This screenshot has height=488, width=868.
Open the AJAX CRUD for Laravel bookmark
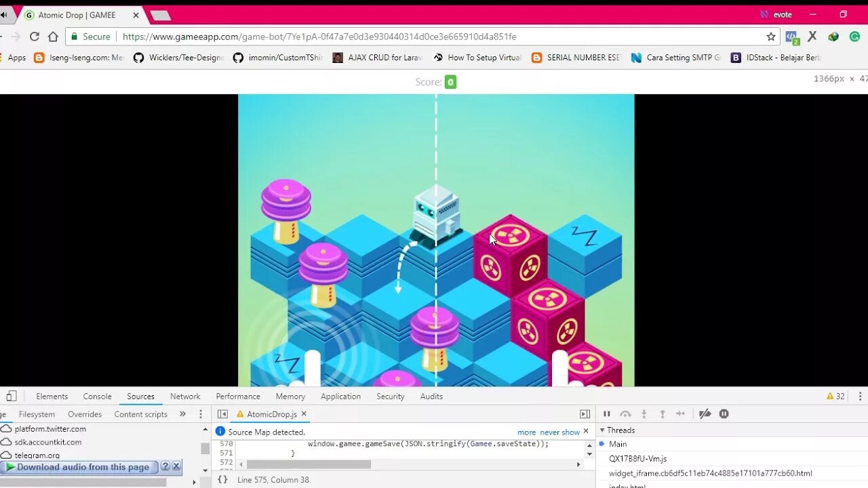[377, 58]
